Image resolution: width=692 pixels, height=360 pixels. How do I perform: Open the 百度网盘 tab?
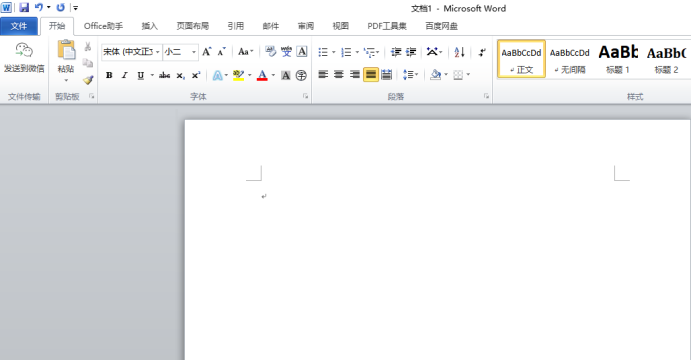(441, 26)
